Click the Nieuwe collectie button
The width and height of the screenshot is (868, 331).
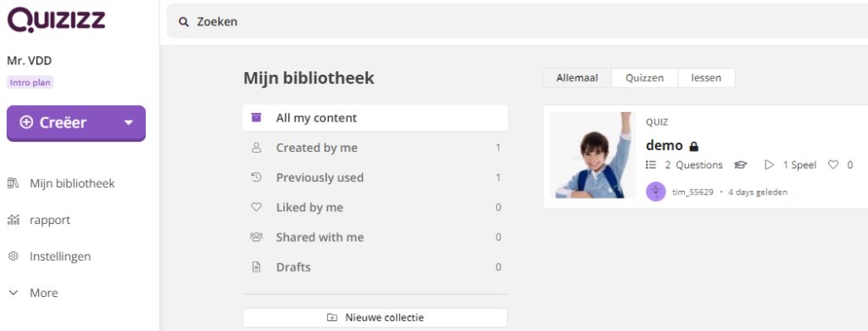[x=375, y=317]
